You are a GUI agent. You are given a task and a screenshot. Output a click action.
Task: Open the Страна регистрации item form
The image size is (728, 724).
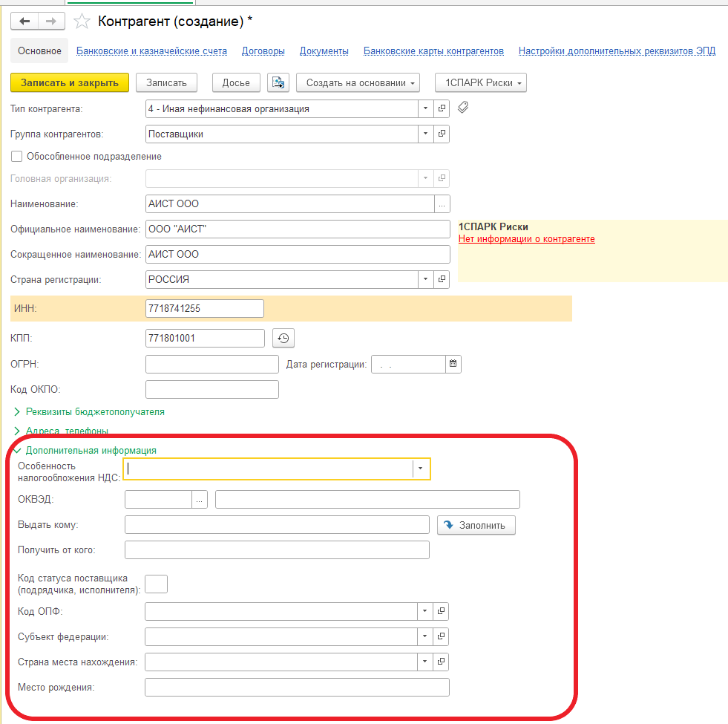click(x=442, y=279)
